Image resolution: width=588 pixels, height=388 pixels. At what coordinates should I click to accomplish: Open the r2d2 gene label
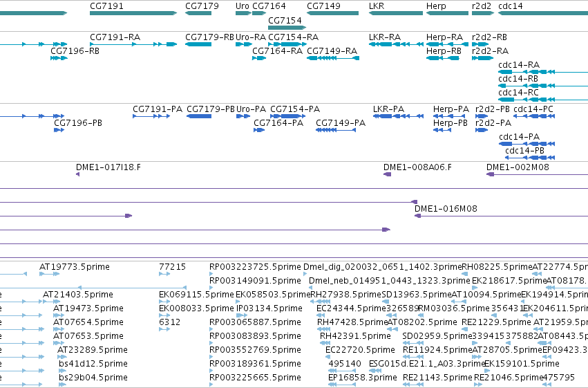(482, 6)
